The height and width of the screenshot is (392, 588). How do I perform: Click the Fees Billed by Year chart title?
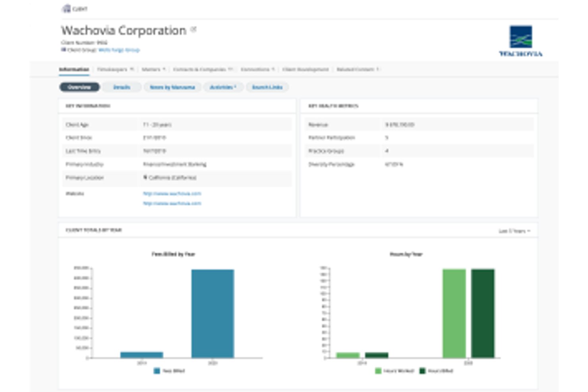tap(173, 254)
